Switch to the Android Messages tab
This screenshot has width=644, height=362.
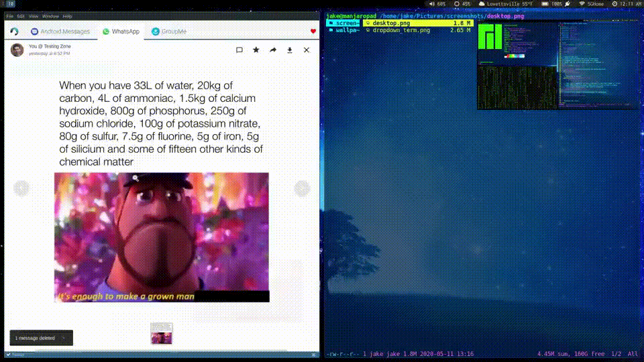pos(60,32)
